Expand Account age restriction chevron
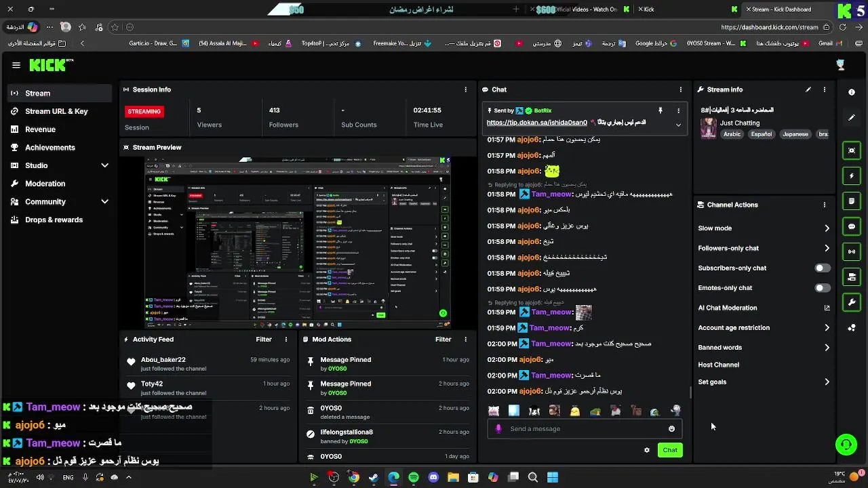868x488 pixels. coord(827,328)
